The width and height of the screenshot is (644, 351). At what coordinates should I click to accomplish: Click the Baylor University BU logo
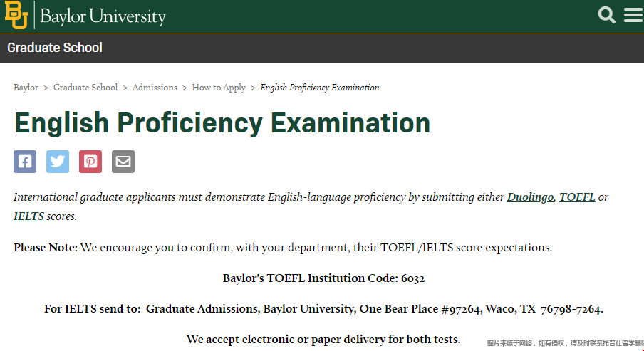[x=16, y=15]
